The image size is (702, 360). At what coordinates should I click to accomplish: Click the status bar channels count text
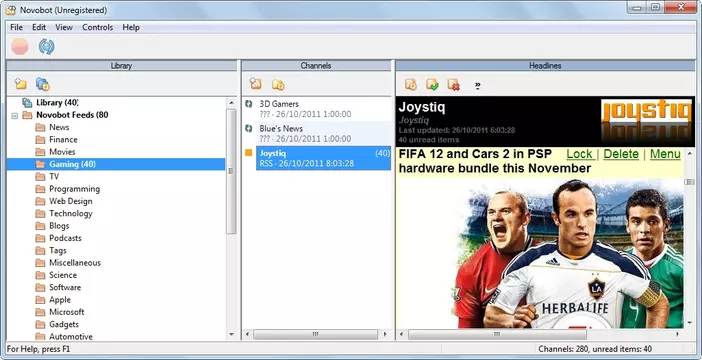pyautogui.click(x=595, y=349)
